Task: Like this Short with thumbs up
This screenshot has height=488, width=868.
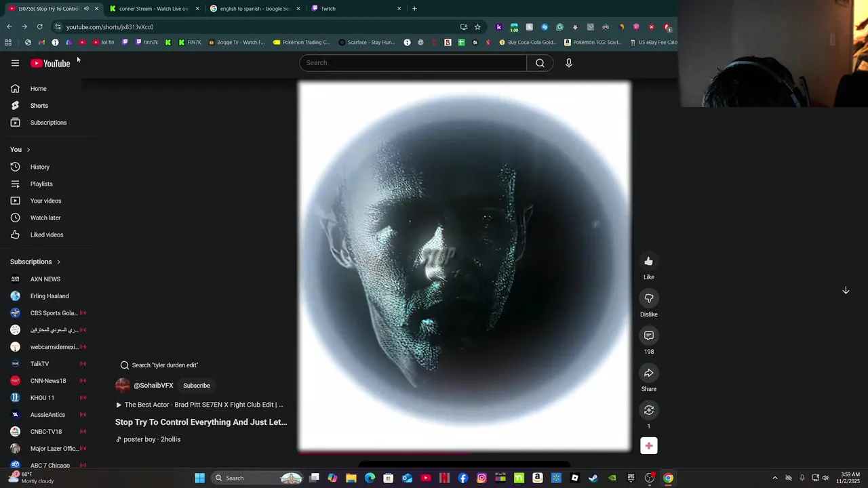Action: [649, 262]
